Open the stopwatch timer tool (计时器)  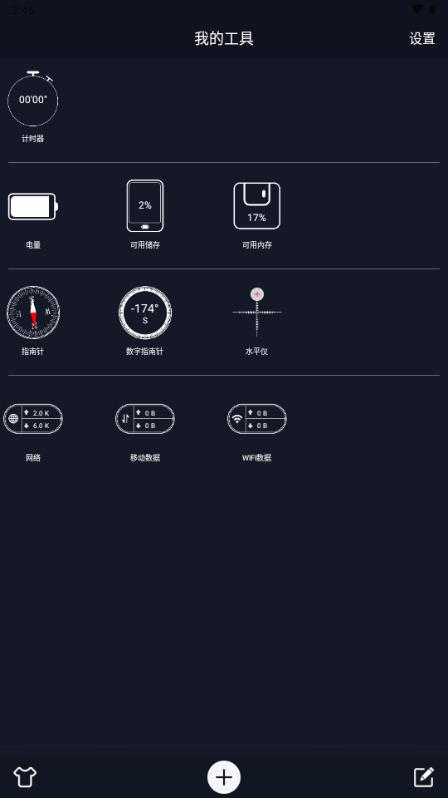pyautogui.click(x=33, y=99)
